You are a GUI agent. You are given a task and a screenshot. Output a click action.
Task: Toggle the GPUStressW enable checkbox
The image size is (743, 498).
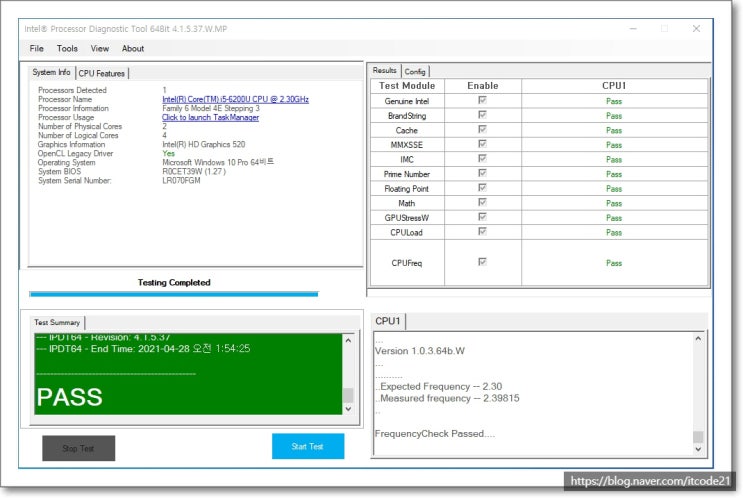(482, 217)
